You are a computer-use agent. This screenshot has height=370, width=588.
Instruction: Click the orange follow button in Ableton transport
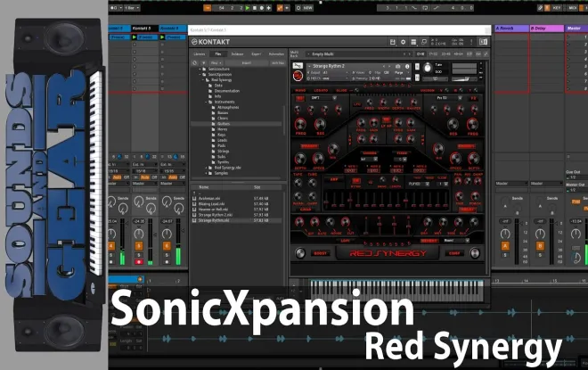(207, 8)
